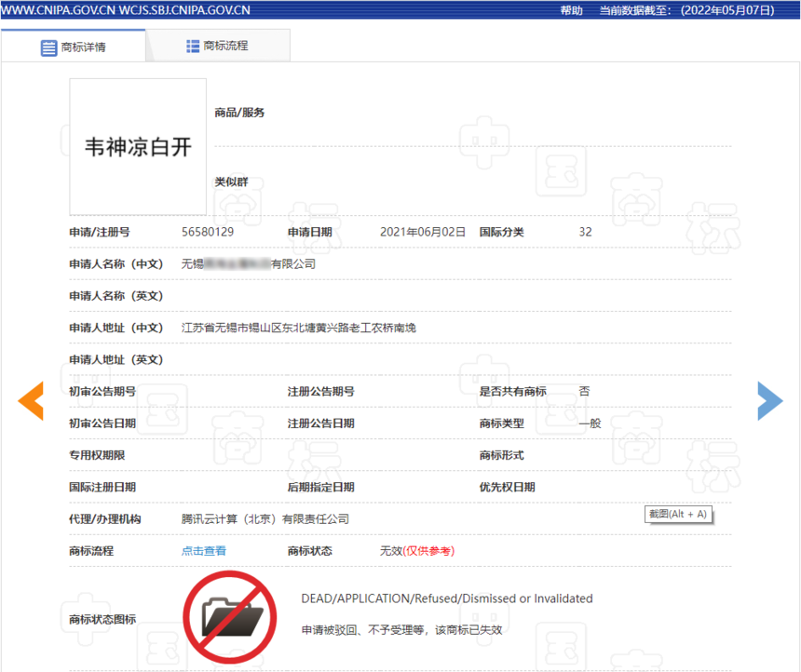Viewport: 801px width, 672px height.
Task: Click the 截图(Alt + A) tooltip button
Action: click(x=678, y=514)
